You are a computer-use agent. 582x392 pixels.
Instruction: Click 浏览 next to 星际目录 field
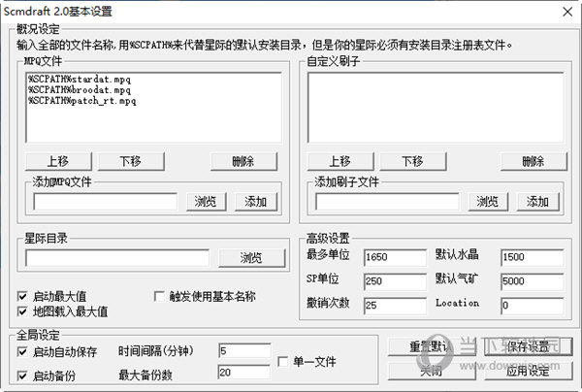click(251, 258)
